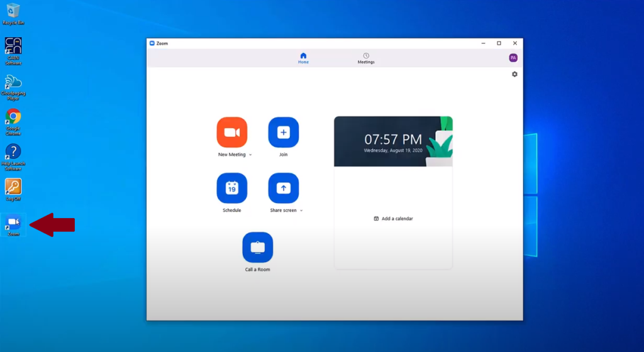Screen dimensions: 644x352
Task: Expand the New Meeting dropdown arrow
Action: (x=250, y=155)
